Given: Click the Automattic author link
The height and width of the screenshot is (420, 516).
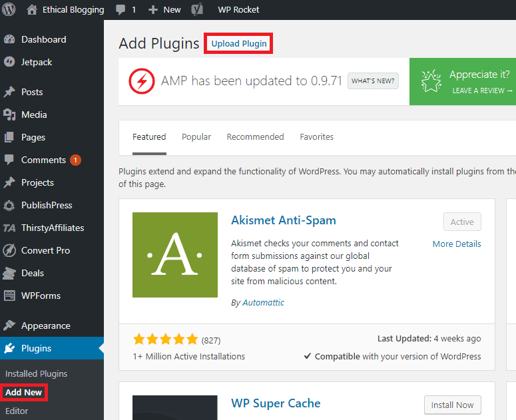Looking at the screenshot, I should (x=263, y=303).
